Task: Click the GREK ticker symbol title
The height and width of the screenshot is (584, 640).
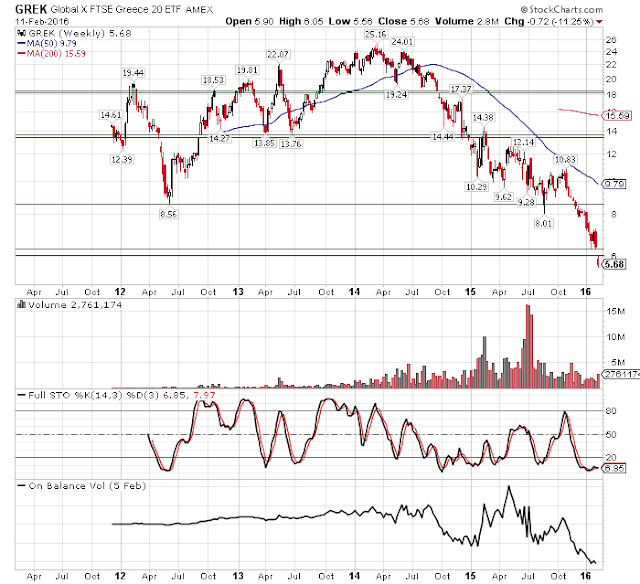Action: click(31, 9)
